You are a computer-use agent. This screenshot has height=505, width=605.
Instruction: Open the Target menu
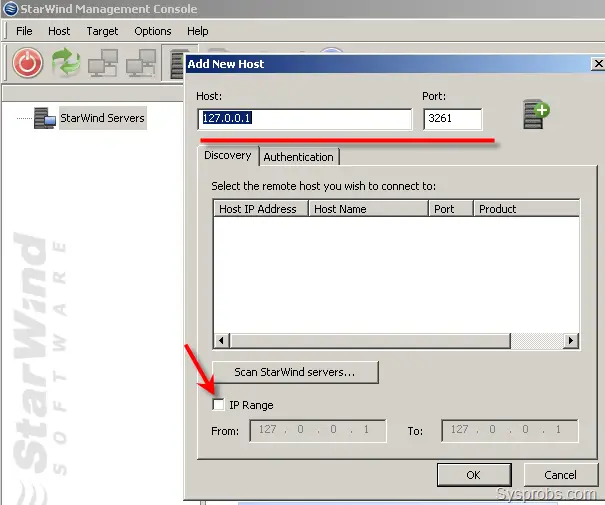coord(102,31)
